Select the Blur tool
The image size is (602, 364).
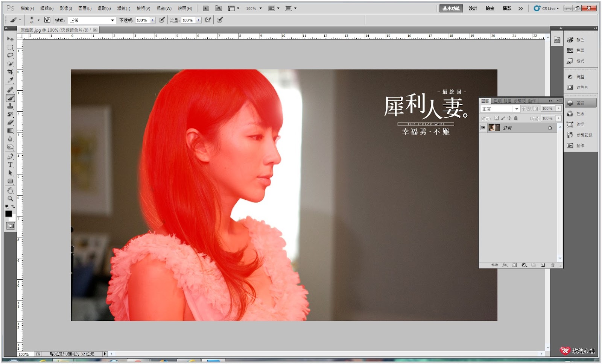point(10,139)
